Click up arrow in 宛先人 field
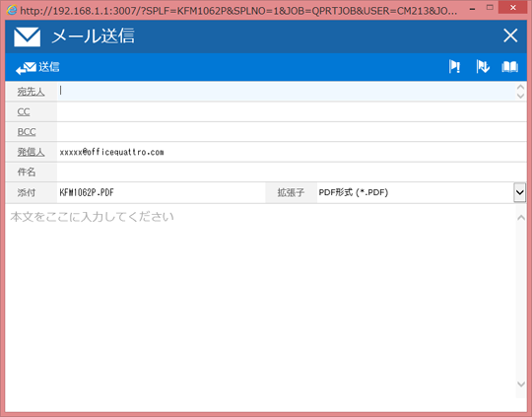 coord(520,87)
